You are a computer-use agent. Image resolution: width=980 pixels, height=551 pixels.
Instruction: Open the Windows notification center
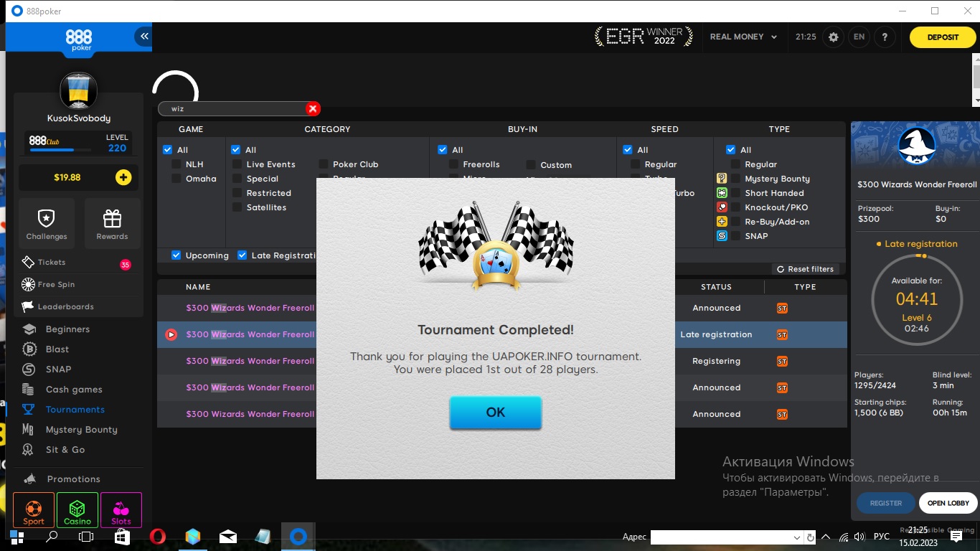pyautogui.click(x=956, y=537)
